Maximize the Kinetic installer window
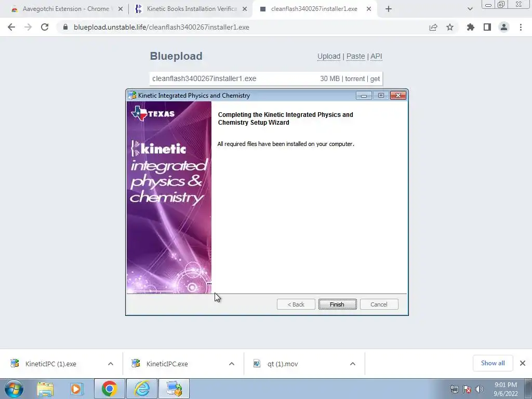Screen dimensions: 532x399 pyautogui.click(x=381, y=96)
